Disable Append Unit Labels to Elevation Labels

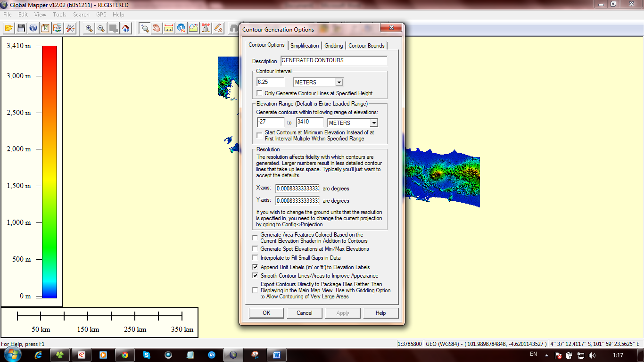[255, 267]
